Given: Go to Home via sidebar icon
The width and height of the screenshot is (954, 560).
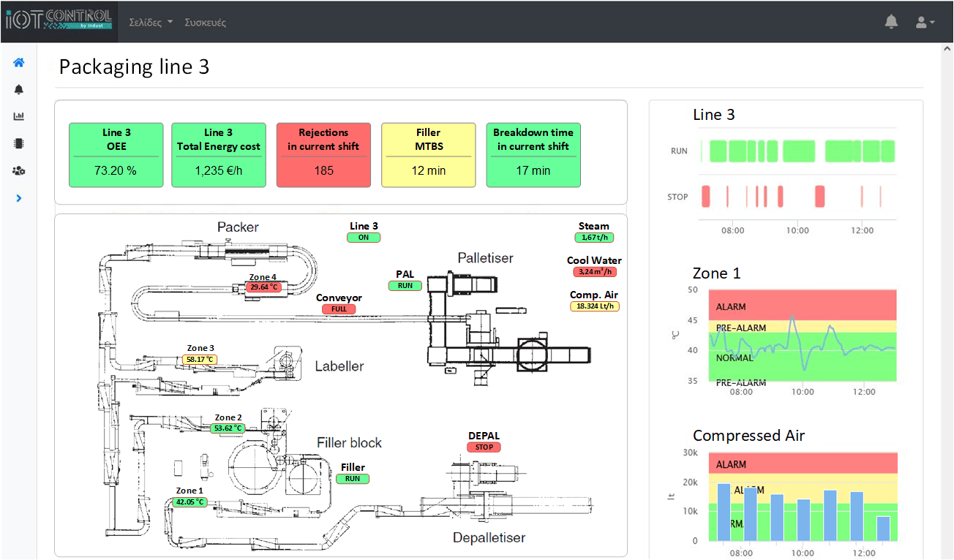Looking at the screenshot, I should tap(19, 63).
